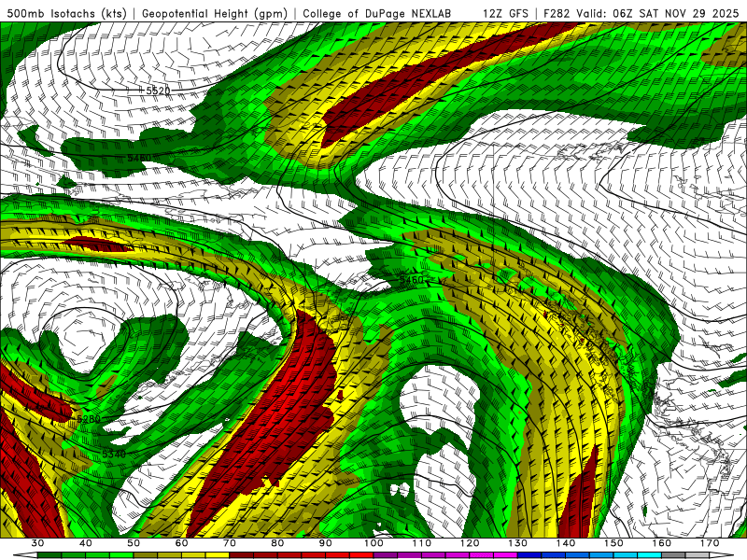
Task: Click the 120 value on the color scale
Action: 470,543
